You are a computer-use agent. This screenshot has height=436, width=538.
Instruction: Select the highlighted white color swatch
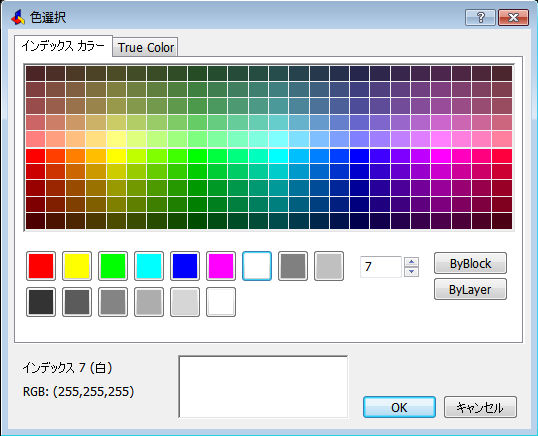tap(257, 266)
